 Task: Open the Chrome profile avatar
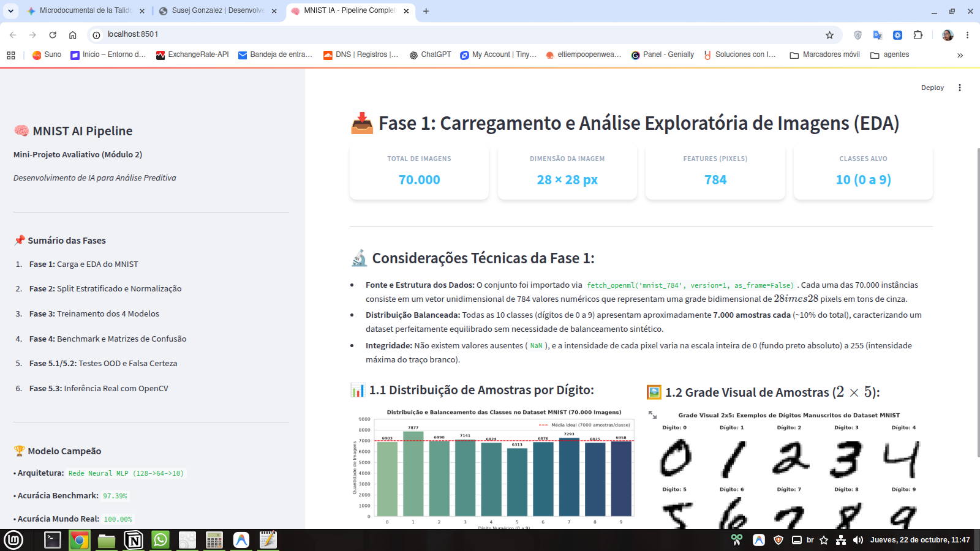coord(948,35)
